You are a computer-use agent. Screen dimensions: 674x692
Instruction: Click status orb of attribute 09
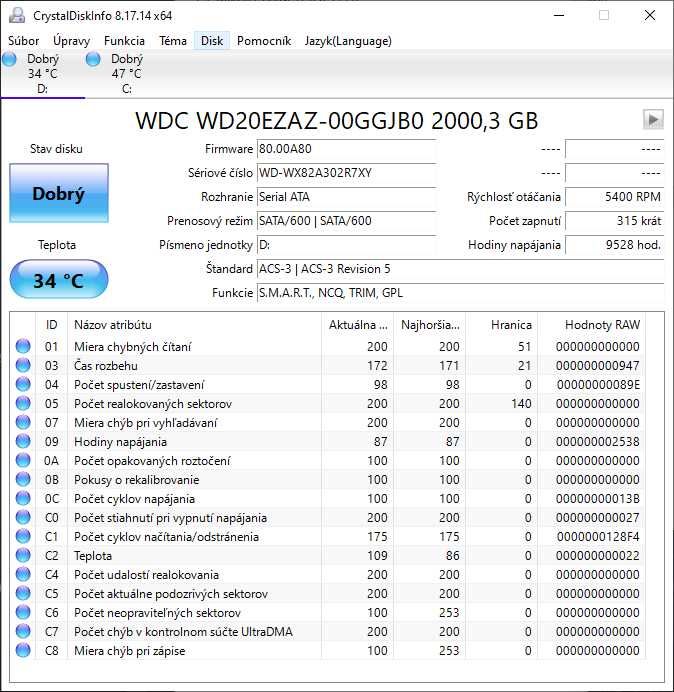(x=23, y=441)
